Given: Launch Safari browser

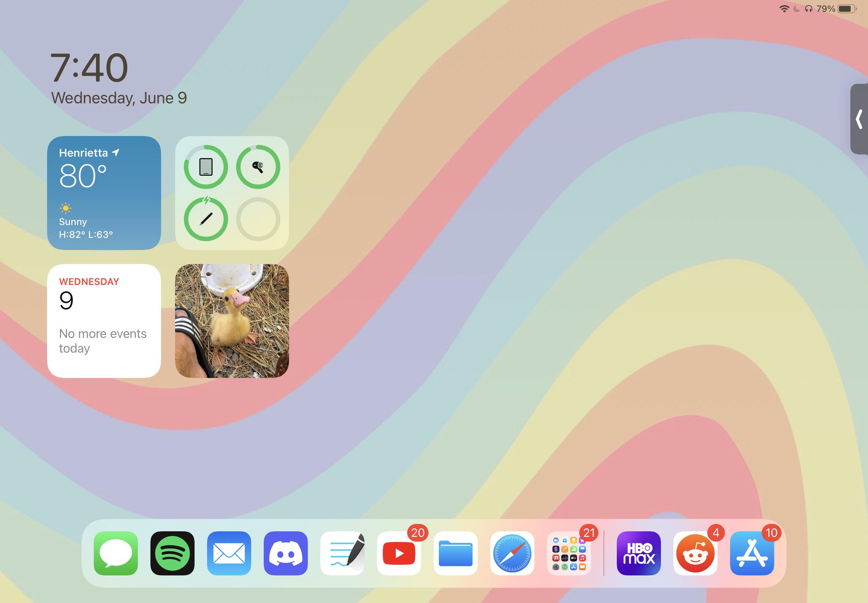Looking at the screenshot, I should tap(512, 553).
